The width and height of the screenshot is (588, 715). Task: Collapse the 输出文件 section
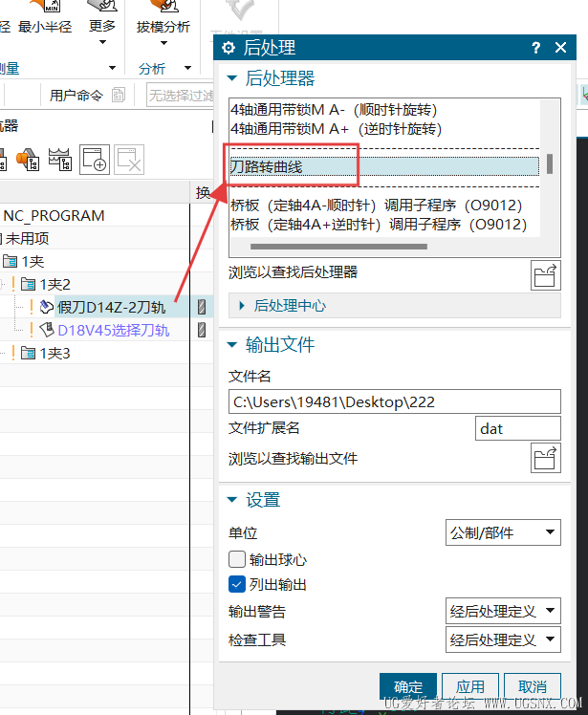click(232, 345)
